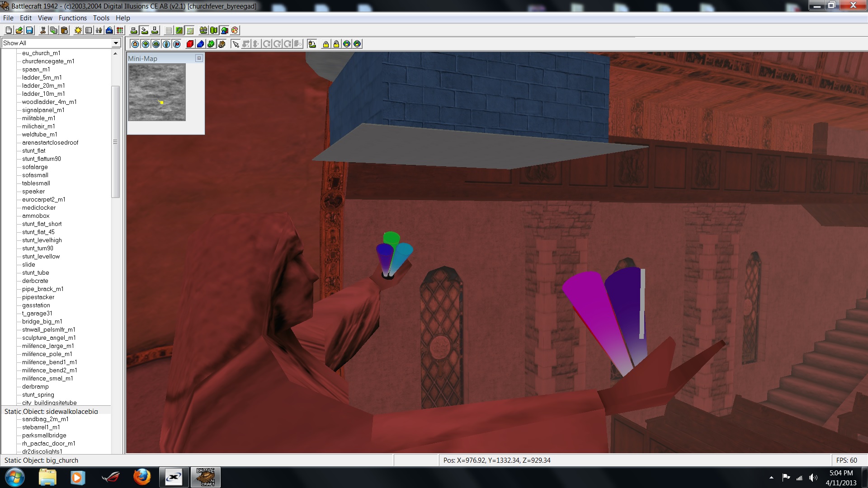
Task: Select signalpanel_m1 in the list
Action: point(43,110)
